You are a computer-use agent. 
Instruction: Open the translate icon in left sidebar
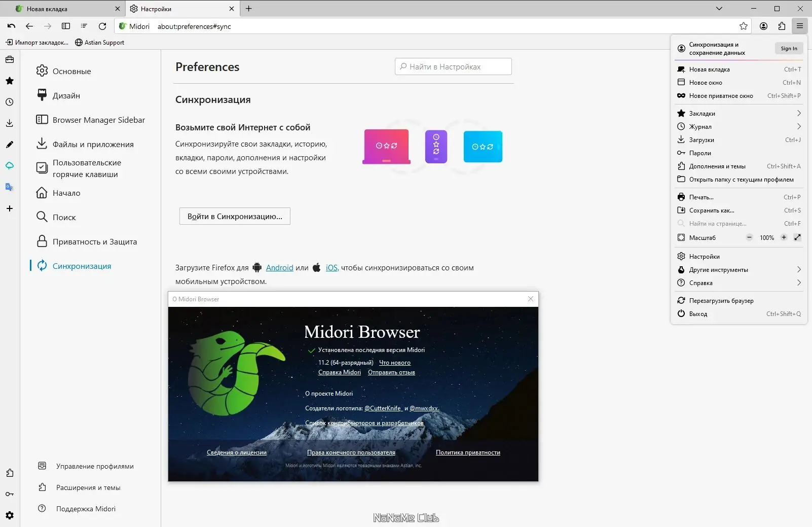(10, 187)
